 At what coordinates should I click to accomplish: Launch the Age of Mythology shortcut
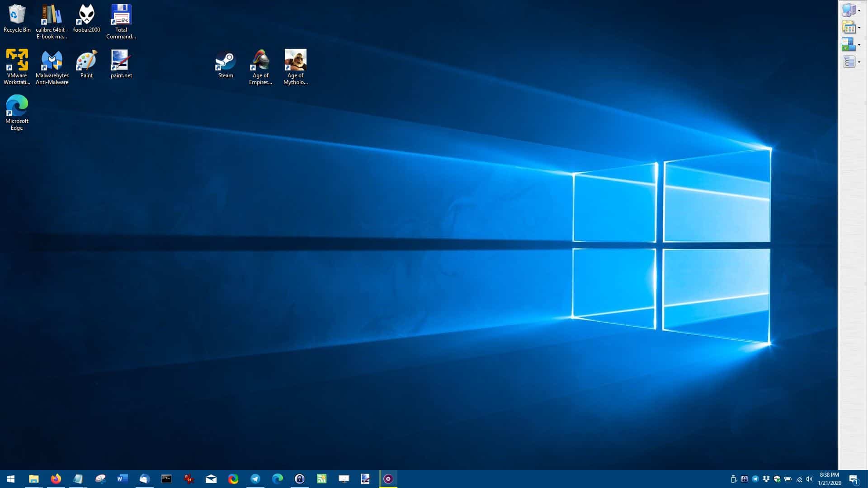click(295, 59)
